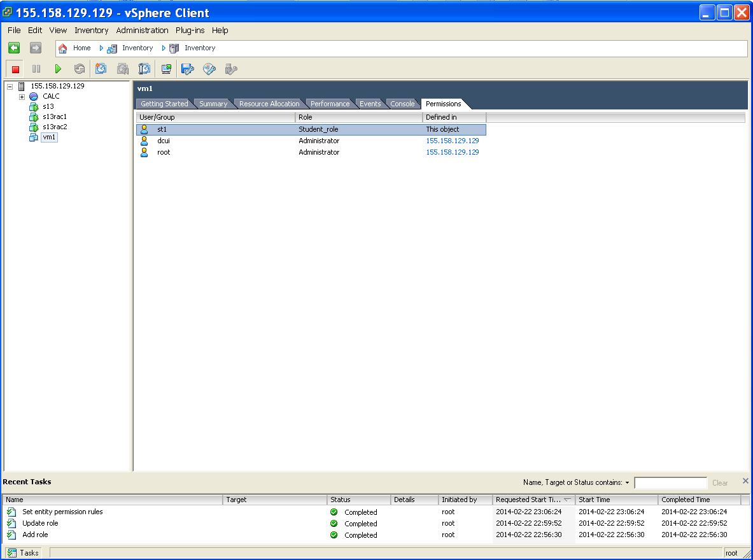The width and height of the screenshot is (753, 560).
Task: Switch to the Getting Started tab
Action: [164, 104]
